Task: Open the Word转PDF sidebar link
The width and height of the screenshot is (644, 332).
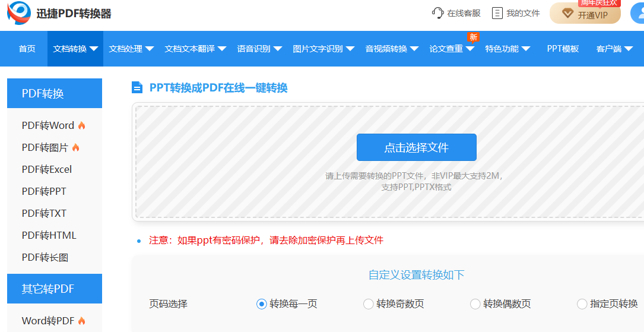Action: 48,321
